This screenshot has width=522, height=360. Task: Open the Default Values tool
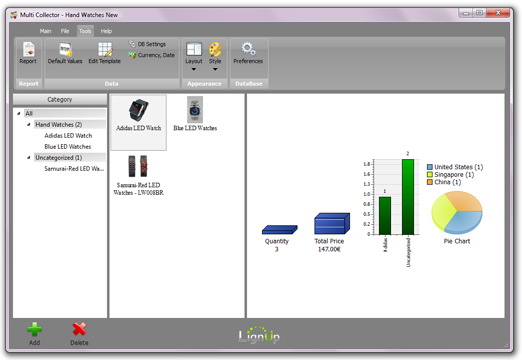(x=65, y=53)
